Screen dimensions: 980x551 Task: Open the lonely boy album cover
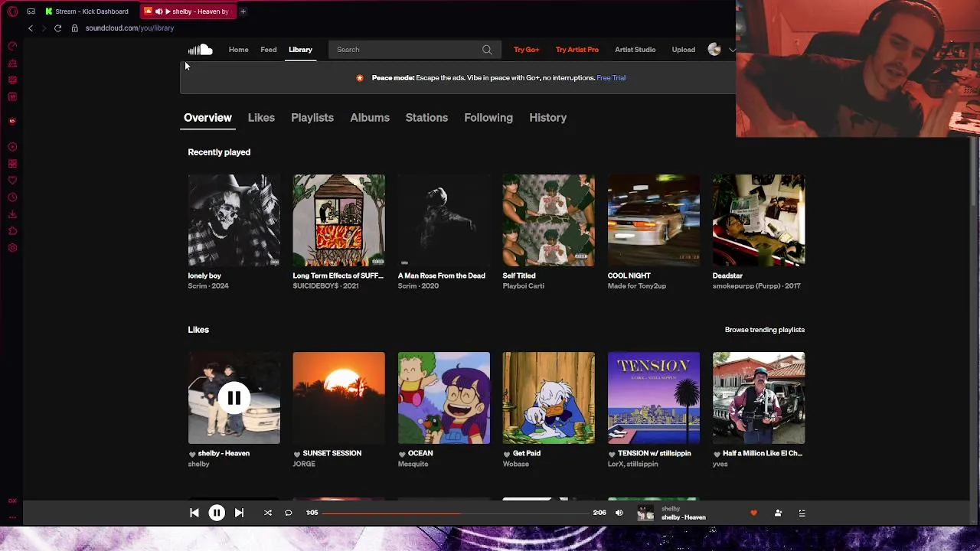tap(234, 220)
